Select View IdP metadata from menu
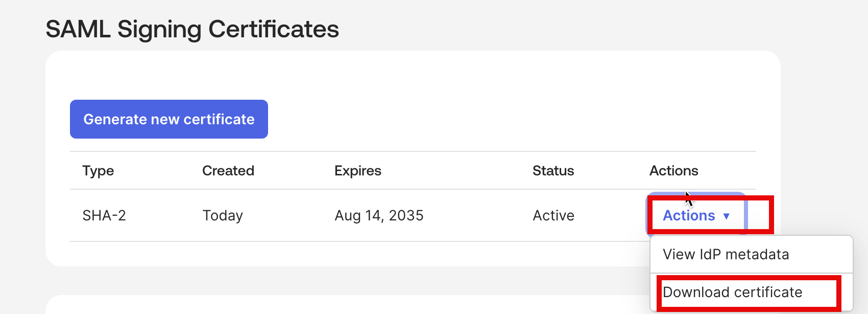Viewport: 868px width, 314px height. click(726, 254)
